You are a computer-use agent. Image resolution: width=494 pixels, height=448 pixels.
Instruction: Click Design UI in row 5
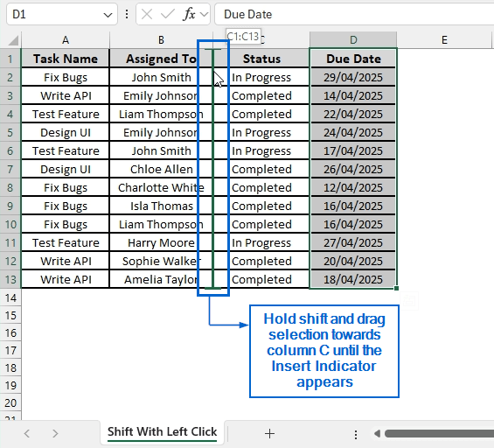click(x=66, y=132)
